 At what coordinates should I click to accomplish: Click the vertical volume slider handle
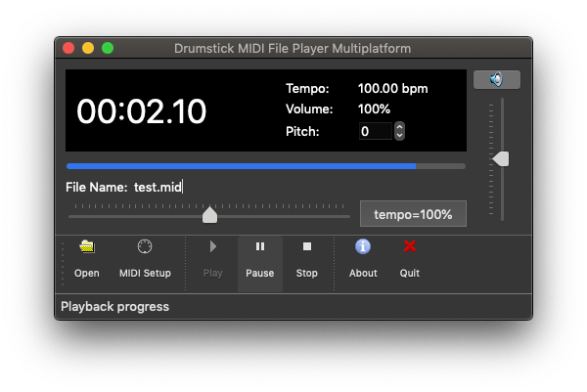click(501, 158)
